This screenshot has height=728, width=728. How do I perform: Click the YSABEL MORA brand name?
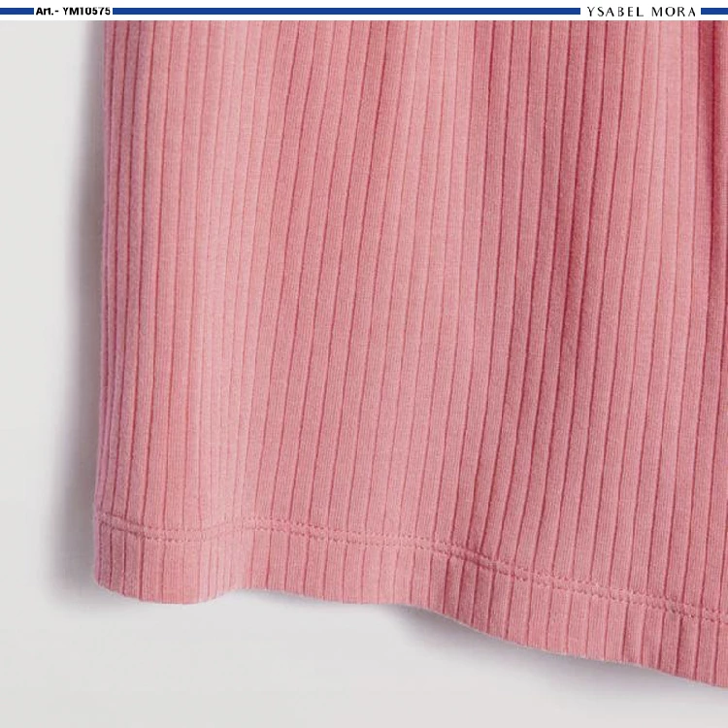(x=642, y=12)
